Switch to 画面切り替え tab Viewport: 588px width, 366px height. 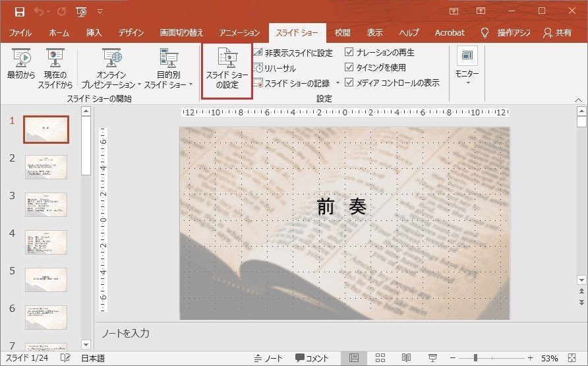point(181,33)
